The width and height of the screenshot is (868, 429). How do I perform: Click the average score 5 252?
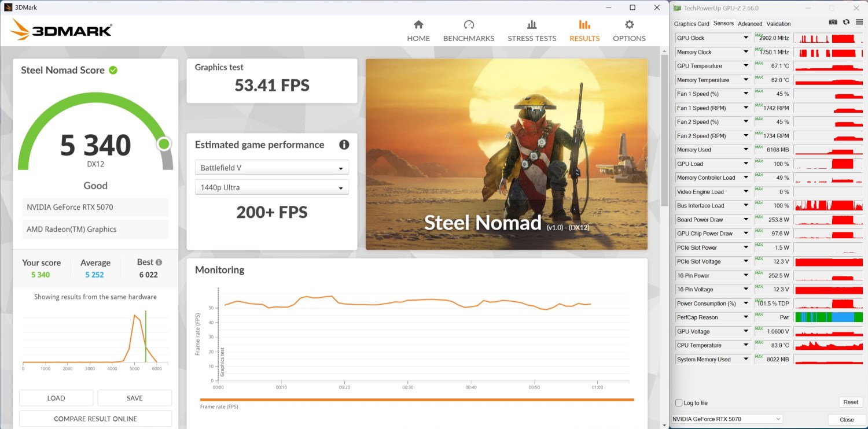[x=94, y=275]
